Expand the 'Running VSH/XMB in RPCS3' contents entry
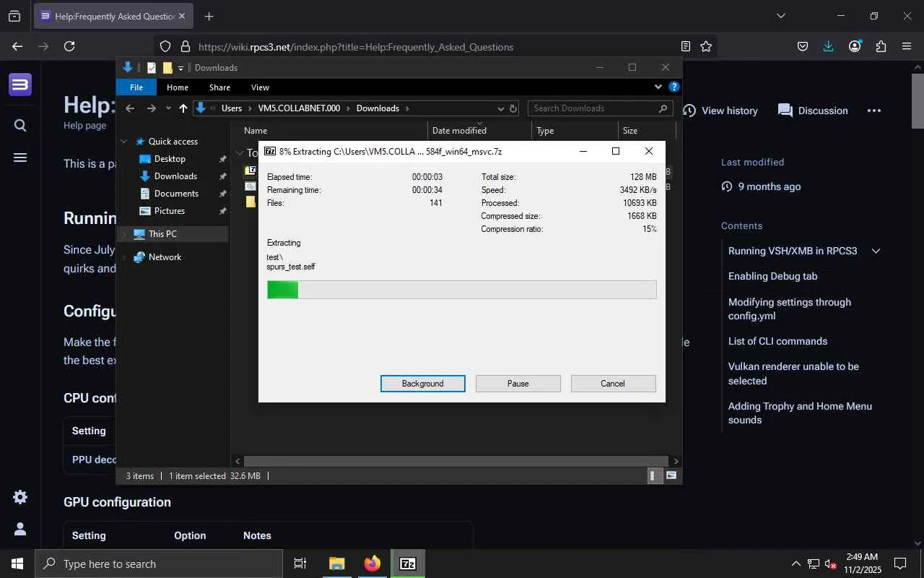 [876, 251]
